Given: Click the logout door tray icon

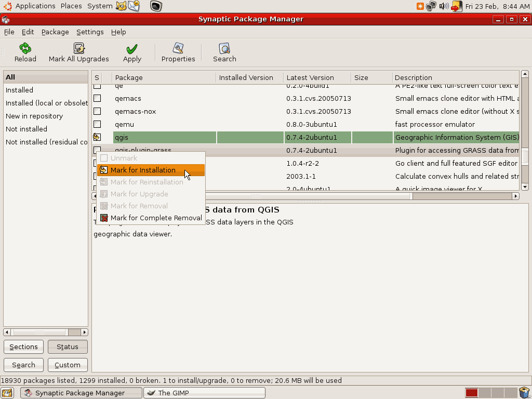Looking at the screenshot, I should pyautogui.click(x=457, y=6).
